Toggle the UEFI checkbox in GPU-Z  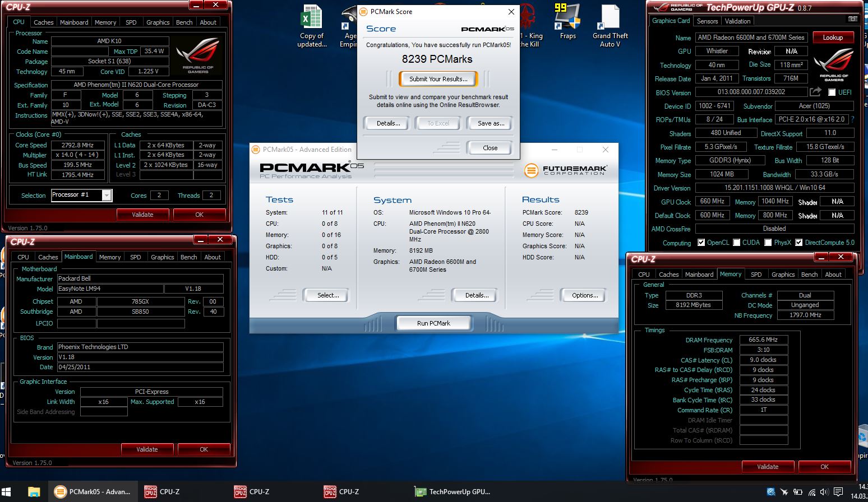pos(832,92)
